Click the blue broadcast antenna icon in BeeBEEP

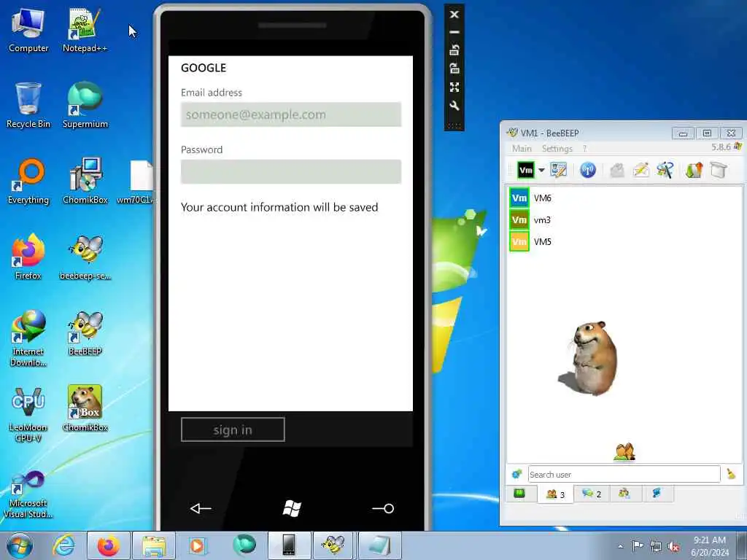coord(588,170)
